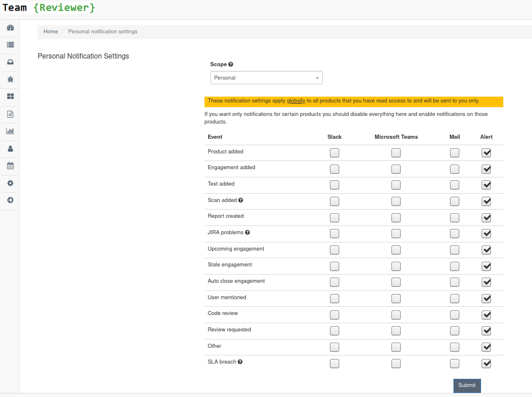Open the Scope dropdown
This screenshot has width=532, height=397.
pyautogui.click(x=266, y=77)
